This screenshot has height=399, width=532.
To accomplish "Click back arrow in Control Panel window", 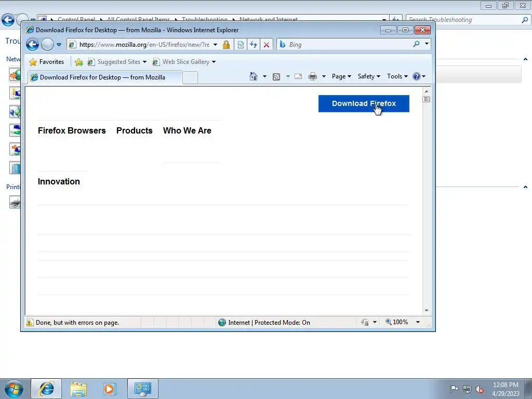I will point(8,20).
